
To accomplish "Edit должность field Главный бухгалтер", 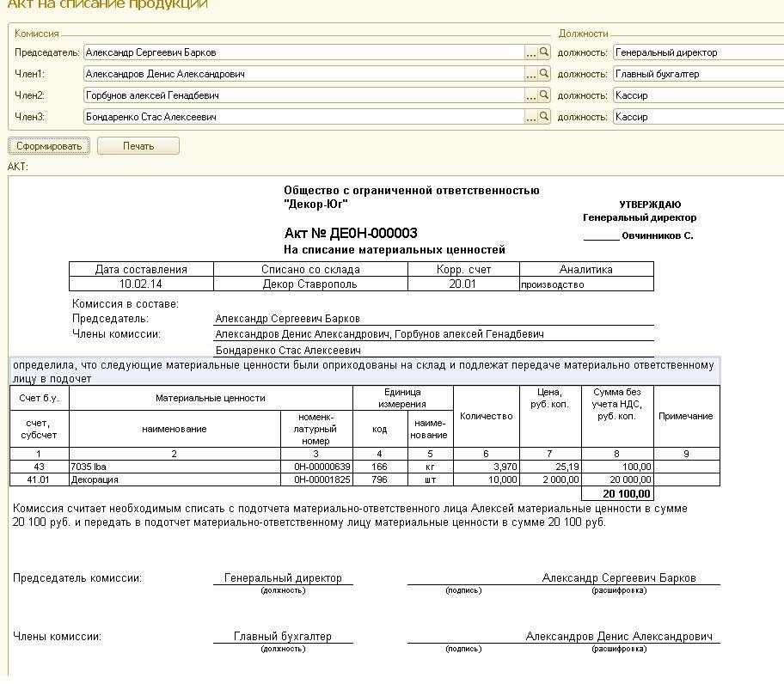I will 699,73.
